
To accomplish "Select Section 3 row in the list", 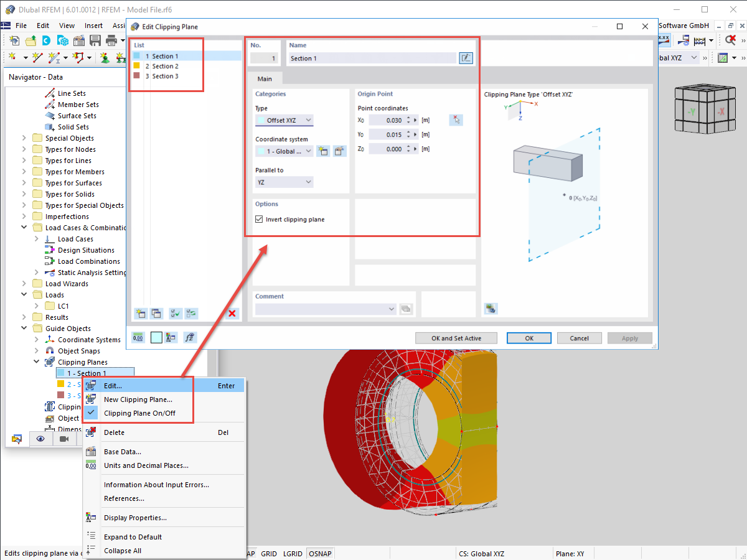I will [186, 76].
